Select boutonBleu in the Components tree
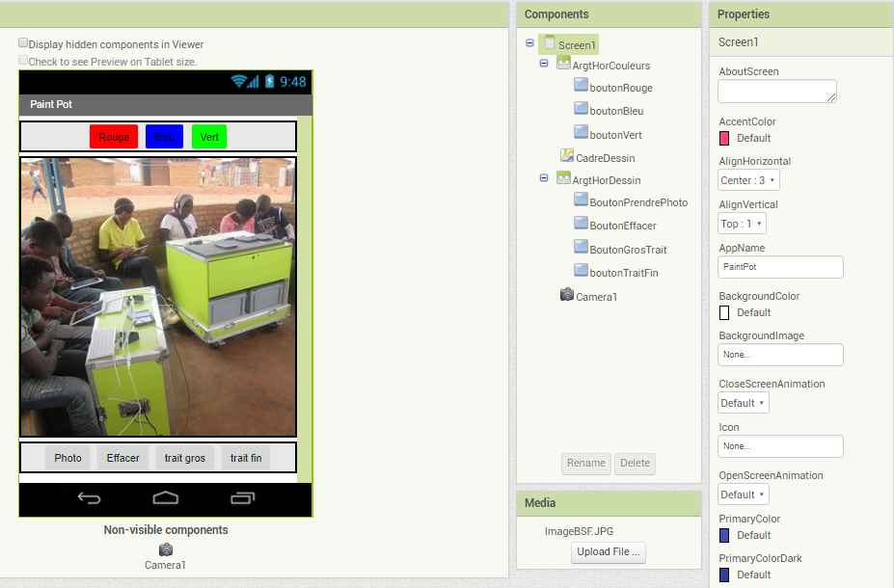The width and height of the screenshot is (894, 588). click(616, 111)
